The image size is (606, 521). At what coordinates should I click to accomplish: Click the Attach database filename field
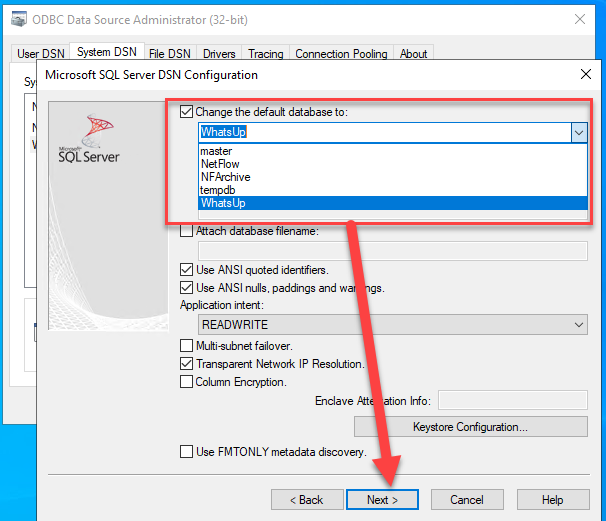(x=393, y=251)
